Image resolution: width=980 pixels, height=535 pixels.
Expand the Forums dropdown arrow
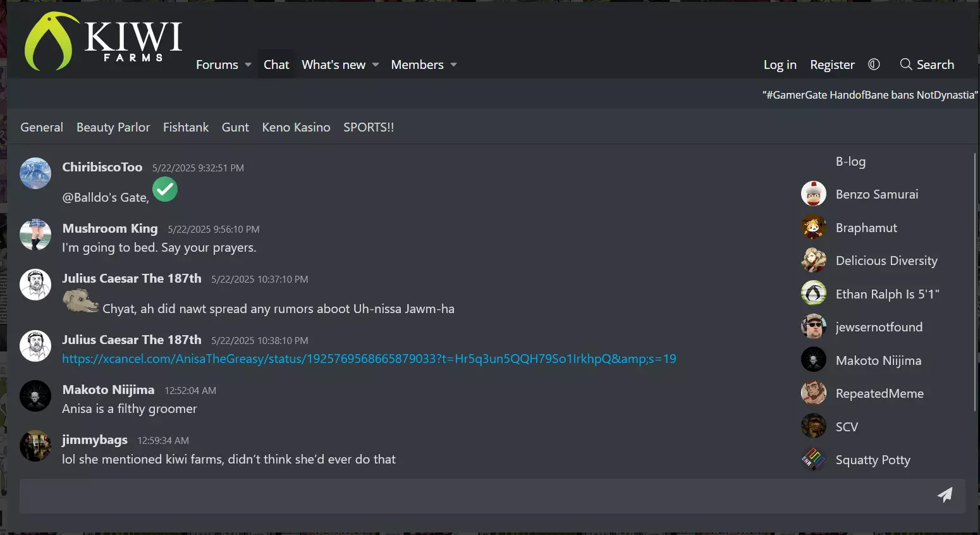[x=248, y=65]
